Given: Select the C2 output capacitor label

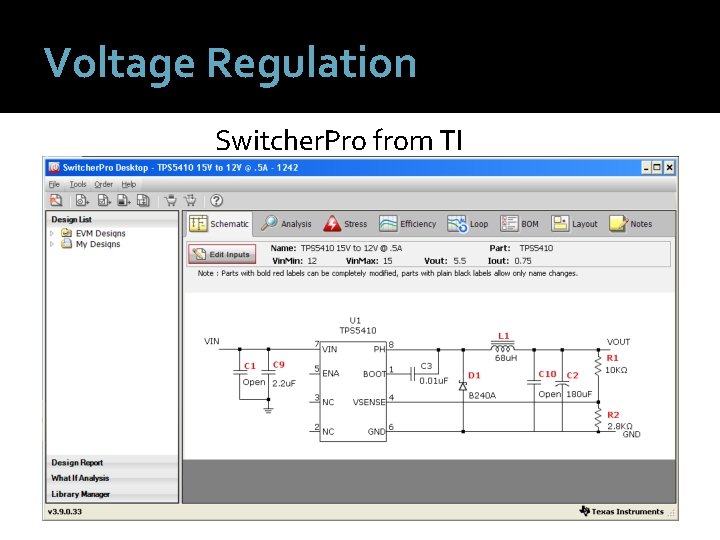Looking at the screenshot, I should tap(572, 375).
